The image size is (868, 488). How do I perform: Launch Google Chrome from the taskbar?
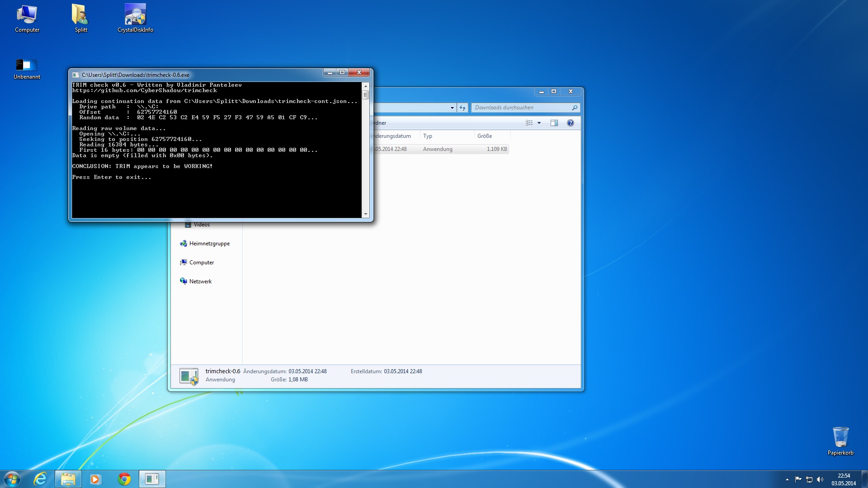(x=124, y=479)
